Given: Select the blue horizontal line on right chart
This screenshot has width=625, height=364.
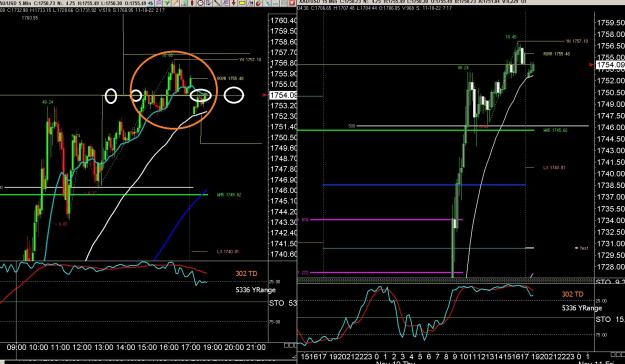Looking at the screenshot, I should coord(424,185).
